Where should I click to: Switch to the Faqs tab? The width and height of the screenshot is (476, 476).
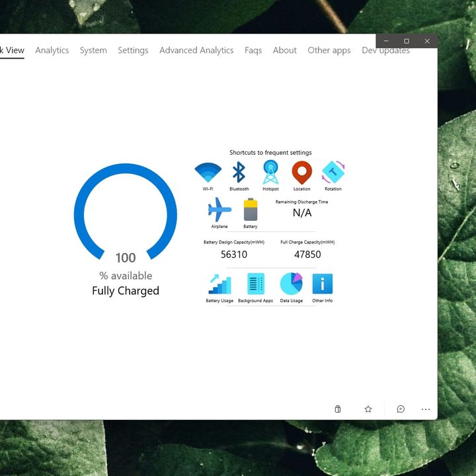pos(253,50)
